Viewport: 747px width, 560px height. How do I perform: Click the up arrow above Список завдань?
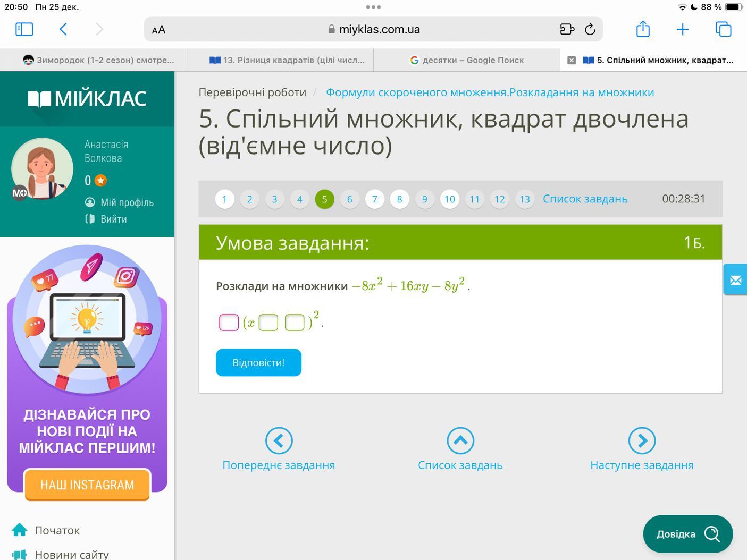[460, 440]
